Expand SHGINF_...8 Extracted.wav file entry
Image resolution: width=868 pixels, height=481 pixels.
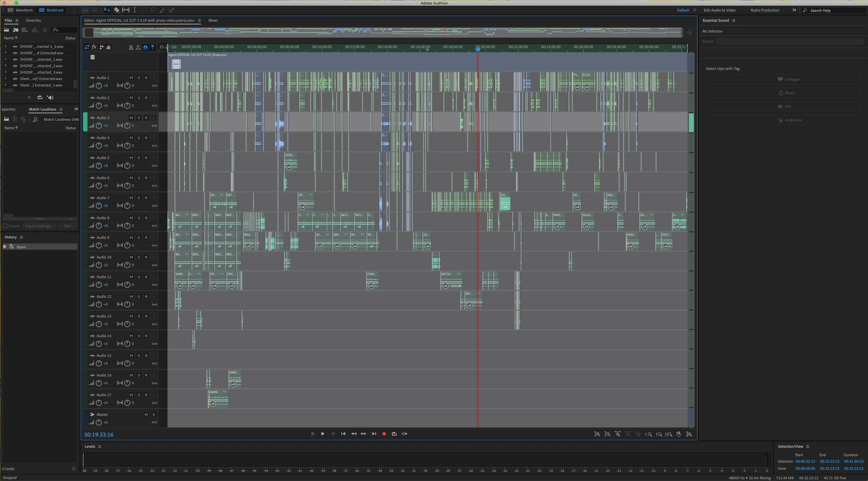pyautogui.click(x=5, y=53)
